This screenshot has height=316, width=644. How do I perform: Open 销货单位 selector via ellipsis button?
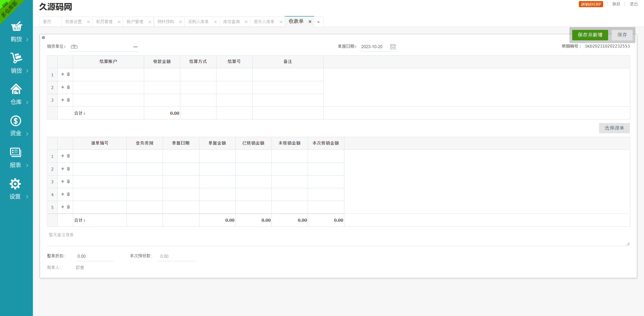click(135, 47)
